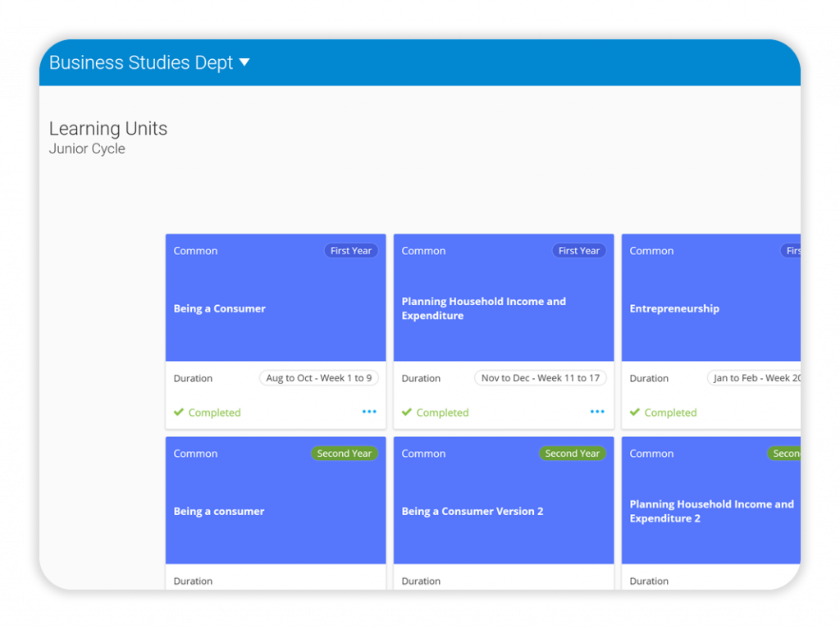The image size is (840, 629).
Task: Open options menu on Planning Household Income card
Action: point(596,412)
